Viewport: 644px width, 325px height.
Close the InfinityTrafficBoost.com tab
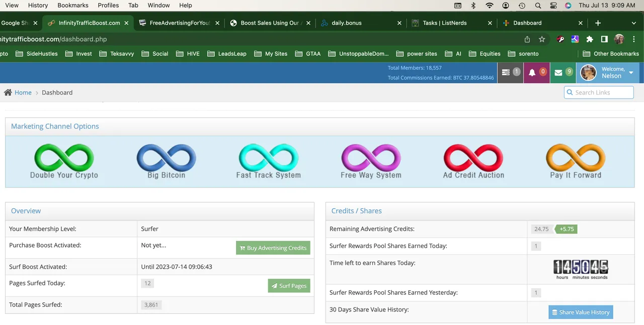click(x=126, y=23)
